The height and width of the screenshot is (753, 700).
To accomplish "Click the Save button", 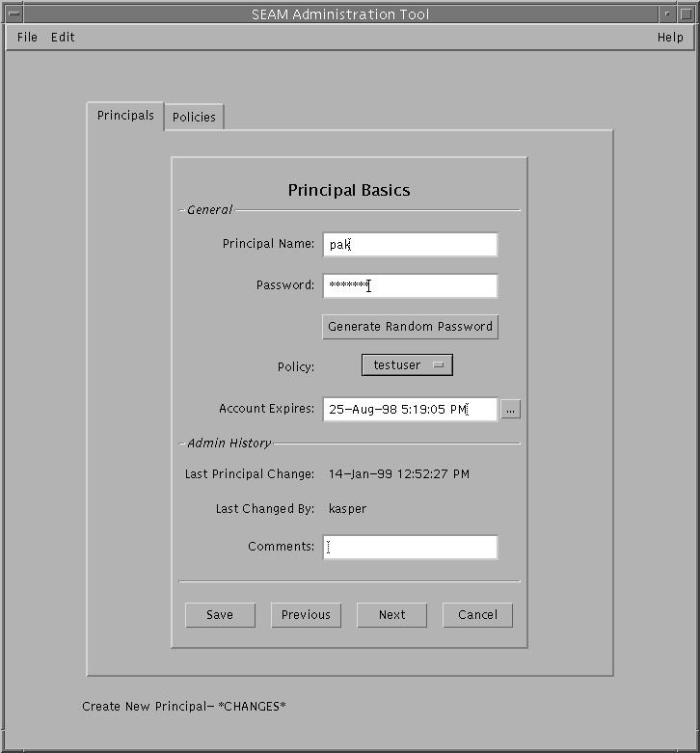I will [220, 615].
